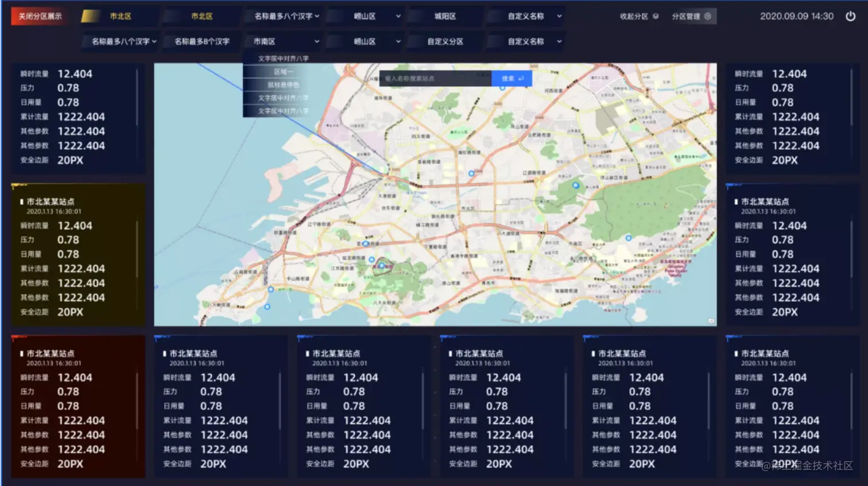Click the arrow icon inside the 搜索 button
This screenshot has height=486, width=868.
pyautogui.click(x=521, y=78)
